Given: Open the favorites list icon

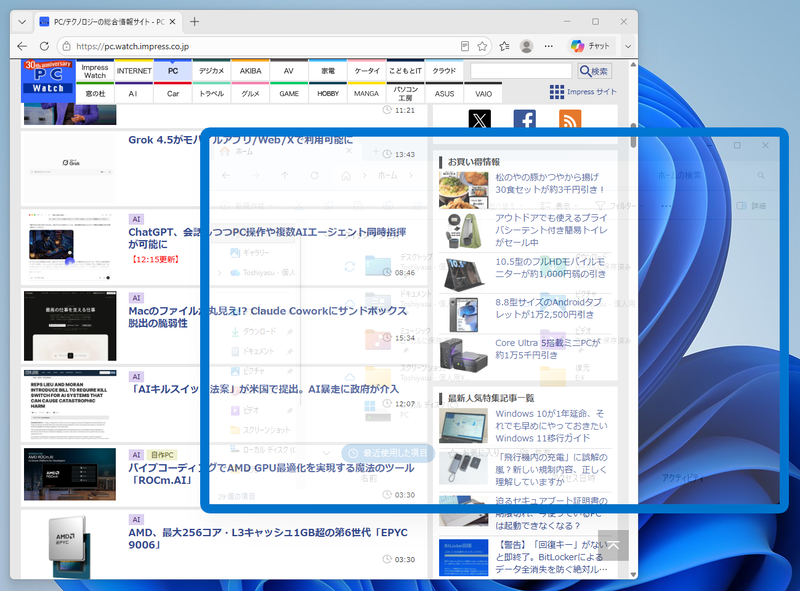Looking at the screenshot, I should pos(505,46).
